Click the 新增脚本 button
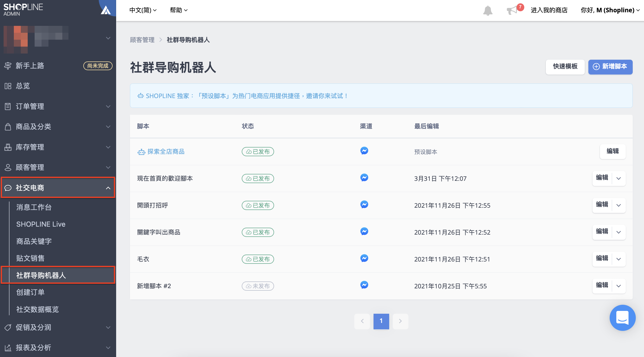The width and height of the screenshot is (644, 357). pos(610,67)
